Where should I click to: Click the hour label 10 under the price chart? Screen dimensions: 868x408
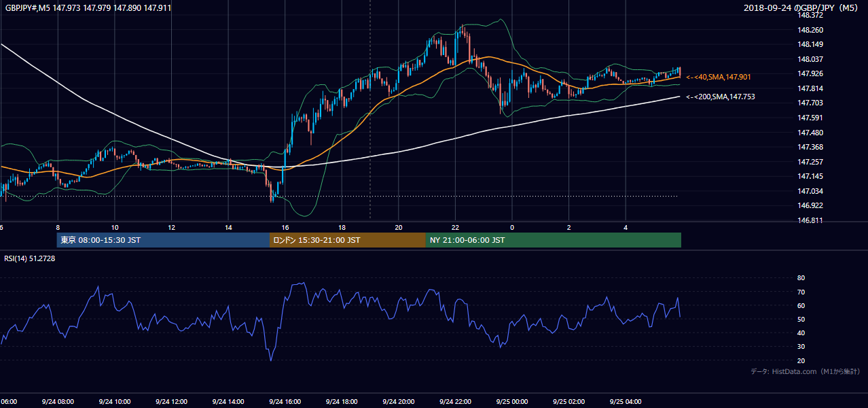click(x=115, y=228)
